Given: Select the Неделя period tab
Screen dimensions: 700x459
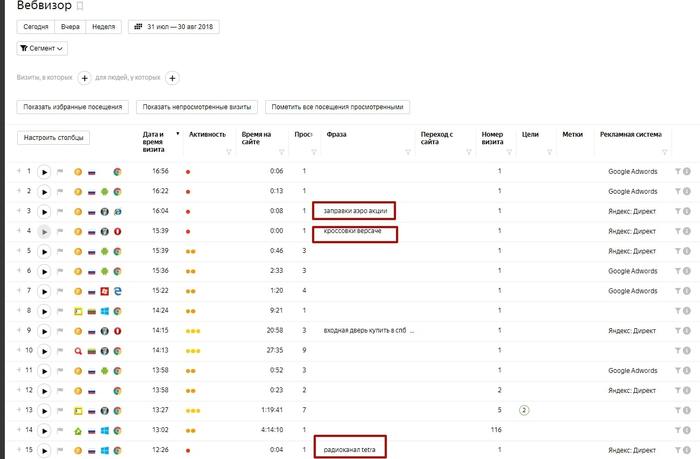Looking at the screenshot, I should pyautogui.click(x=104, y=27).
